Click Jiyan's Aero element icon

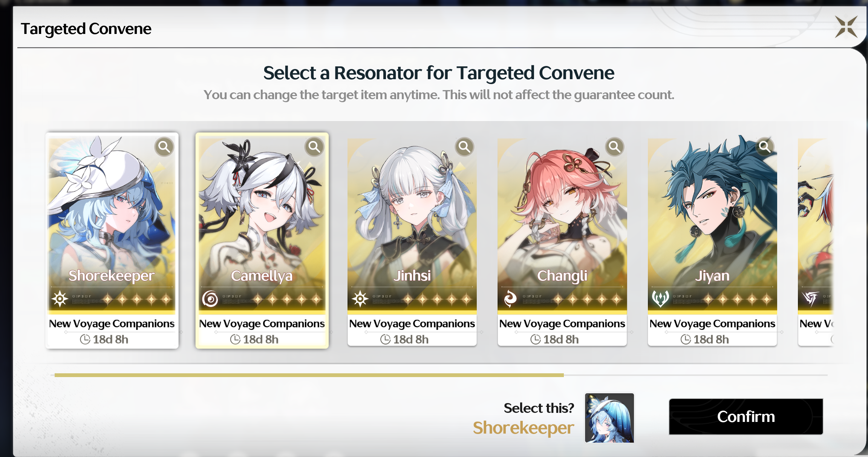click(x=660, y=299)
